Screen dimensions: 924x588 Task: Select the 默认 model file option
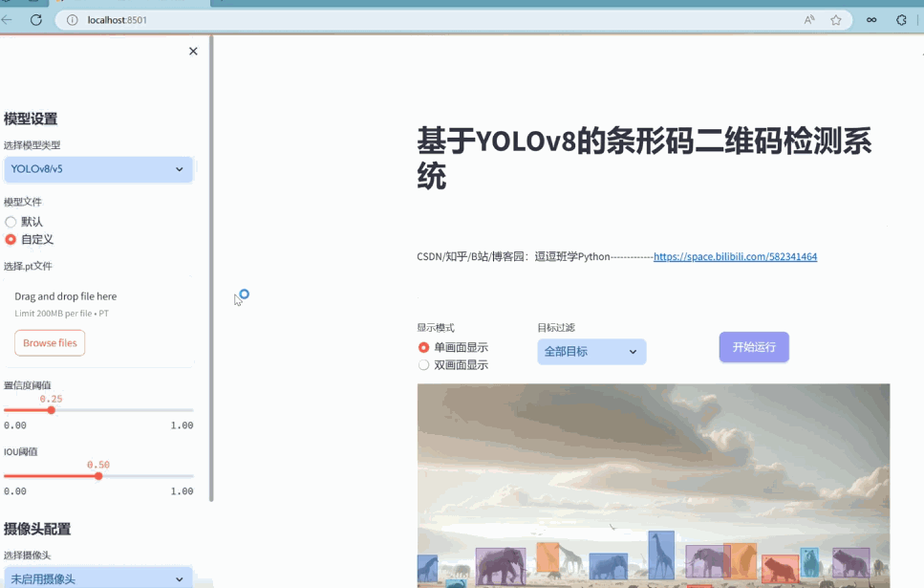(x=11, y=221)
